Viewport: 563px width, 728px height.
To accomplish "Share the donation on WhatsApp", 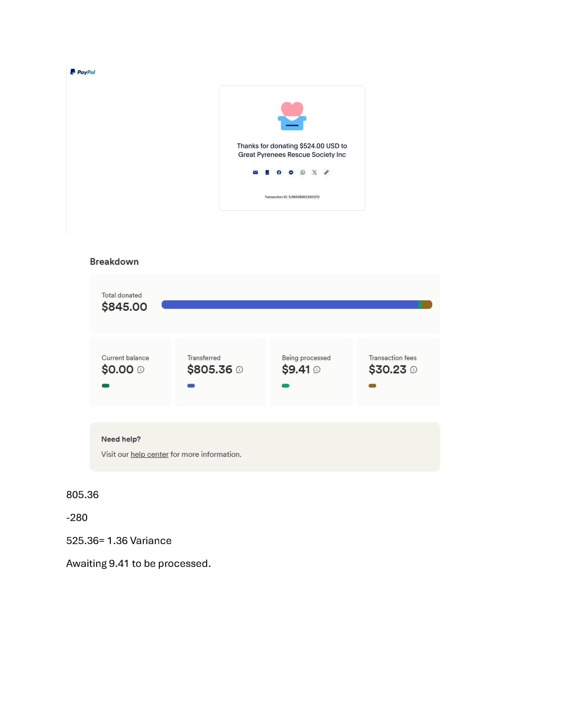I will pyautogui.click(x=303, y=172).
